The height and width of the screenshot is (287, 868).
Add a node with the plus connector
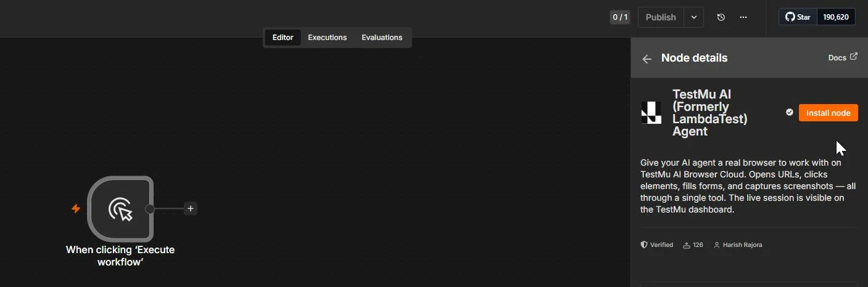[191, 209]
